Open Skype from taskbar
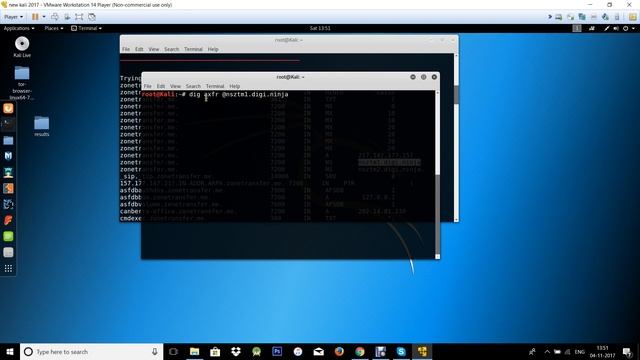The width and height of the screenshot is (640, 360). click(401, 351)
